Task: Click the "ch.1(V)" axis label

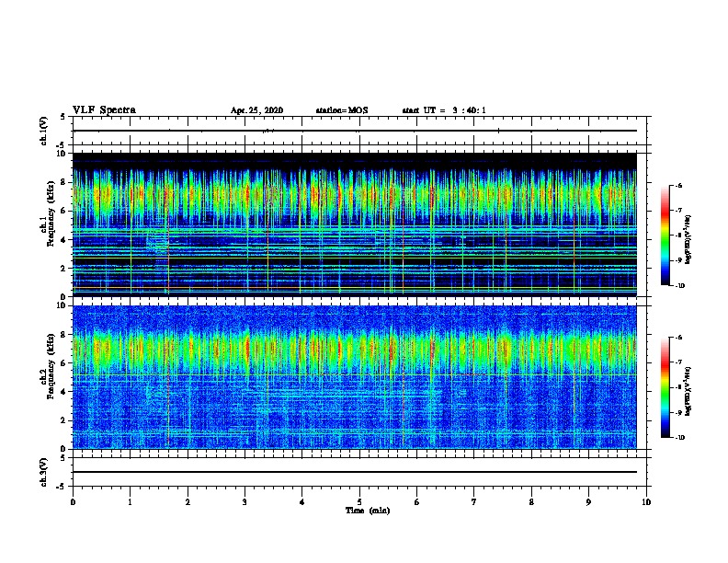Action: coord(44,131)
